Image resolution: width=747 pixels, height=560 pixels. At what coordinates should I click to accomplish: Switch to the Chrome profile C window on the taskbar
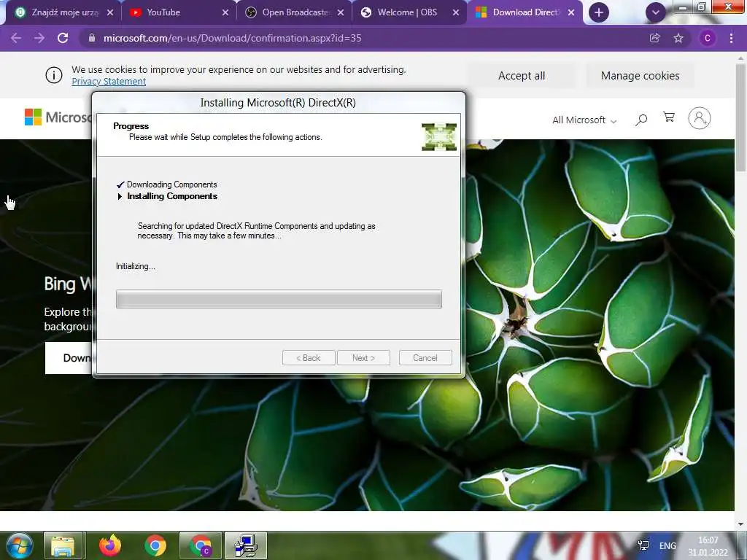(x=201, y=545)
